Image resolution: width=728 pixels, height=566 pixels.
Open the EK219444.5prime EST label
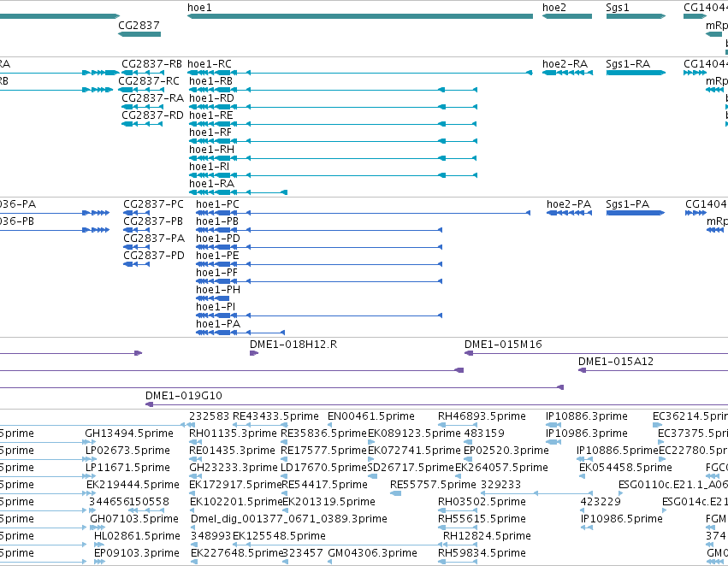pyautogui.click(x=133, y=485)
